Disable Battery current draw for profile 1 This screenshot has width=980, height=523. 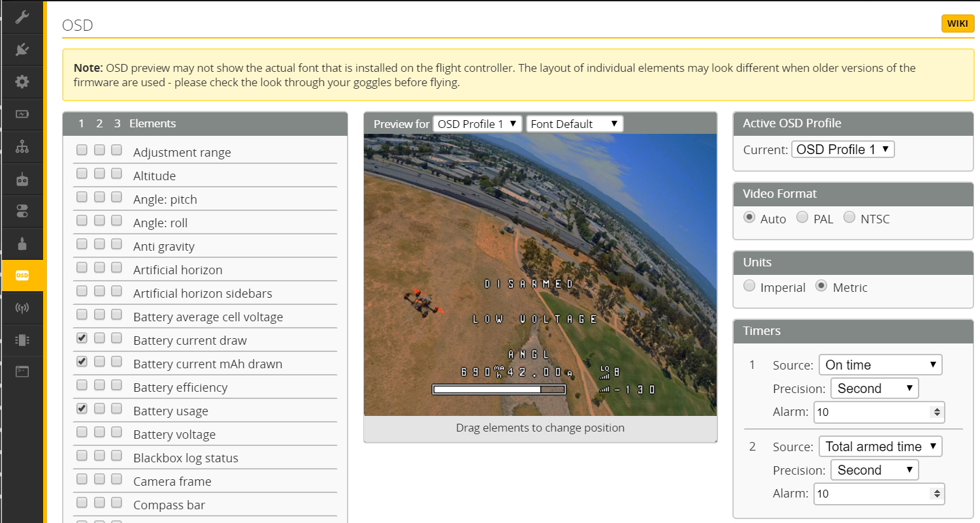pos(82,338)
